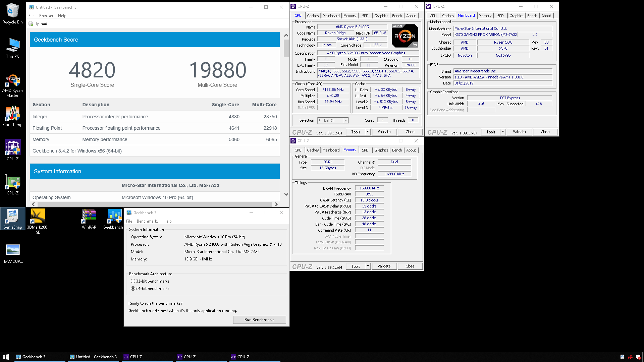This screenshot has height=362, width=644.
Task: Click the DRAM Frequency value field
Action: 369,188
